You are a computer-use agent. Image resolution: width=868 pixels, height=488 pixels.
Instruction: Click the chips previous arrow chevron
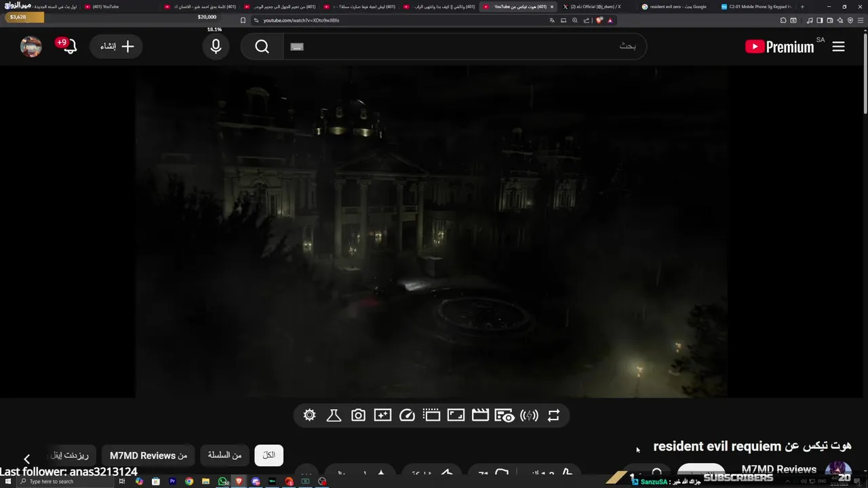26,459
